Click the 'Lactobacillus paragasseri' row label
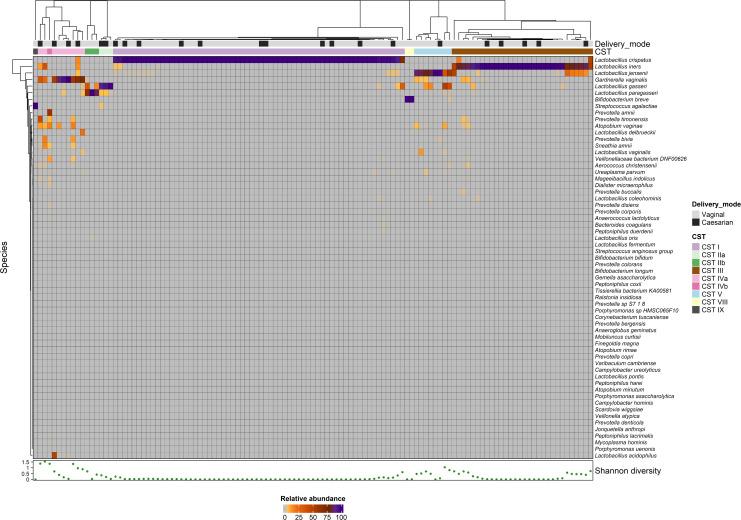Image resolution: width=741 pixels, height=520 pixels. (626, 93)
